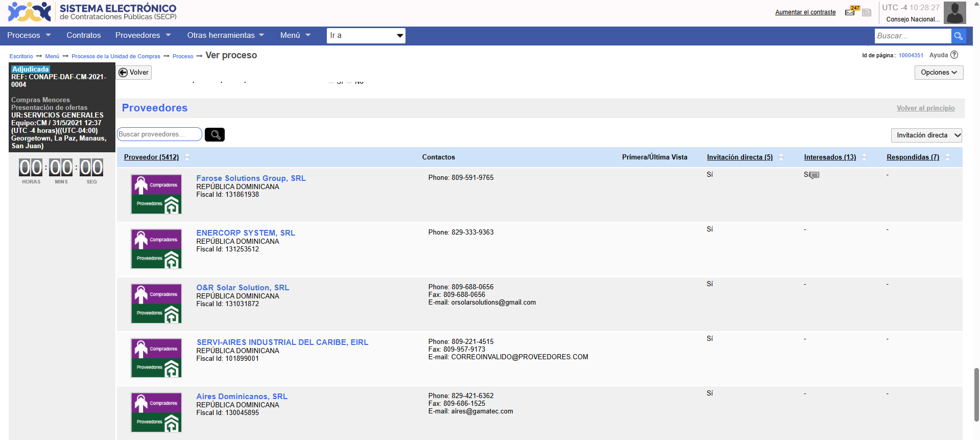Click the 'Aumentar el contraste' link
The height and width of the screenshot is (440, 980).
(805, 12)
